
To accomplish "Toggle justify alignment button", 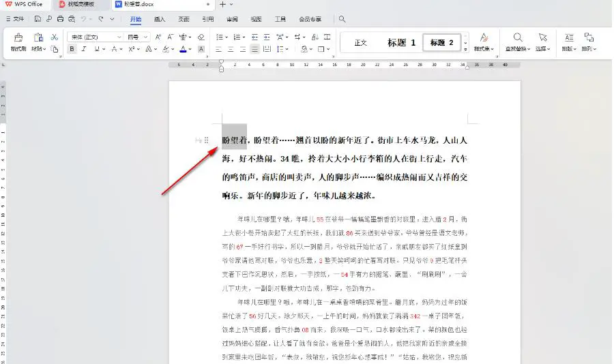I will point(255,49).
